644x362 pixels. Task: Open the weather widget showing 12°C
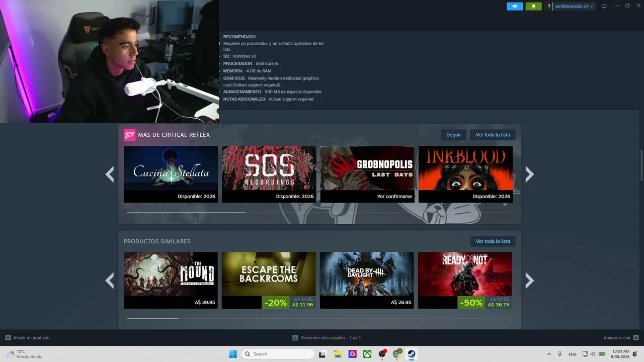[x=24, y=354]
